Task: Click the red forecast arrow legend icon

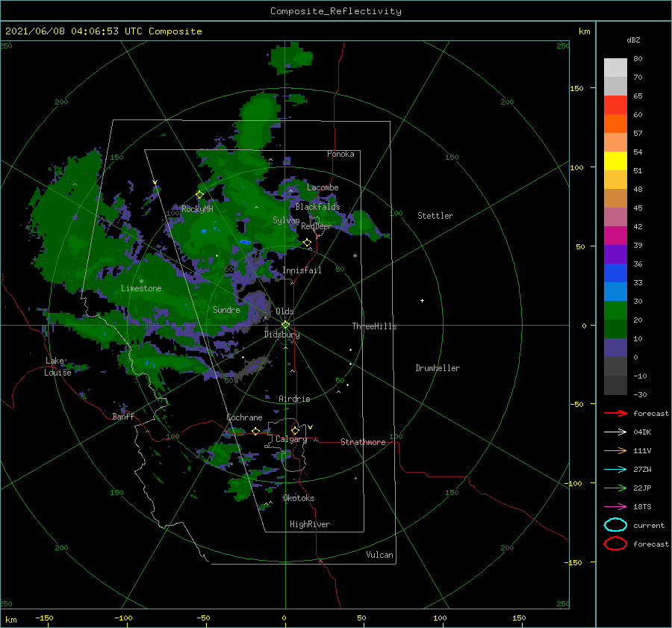Action: (615, 413)
